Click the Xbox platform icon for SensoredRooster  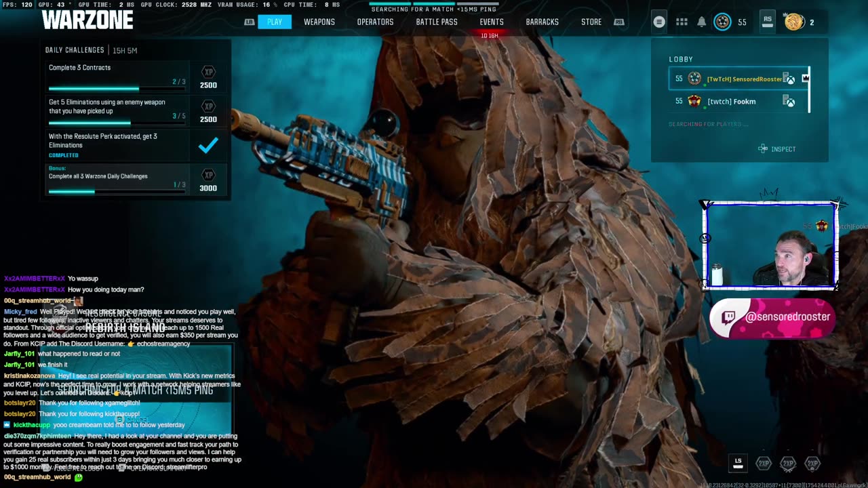tap(789, 79)
